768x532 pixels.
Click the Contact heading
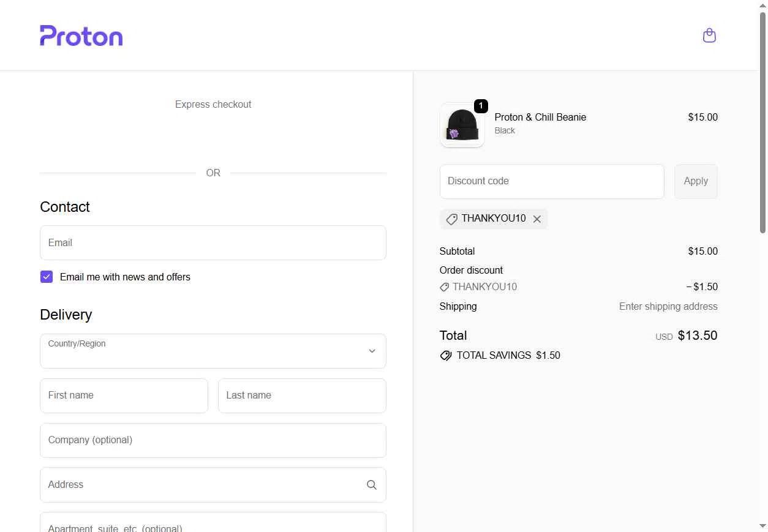tap(65, 207)
